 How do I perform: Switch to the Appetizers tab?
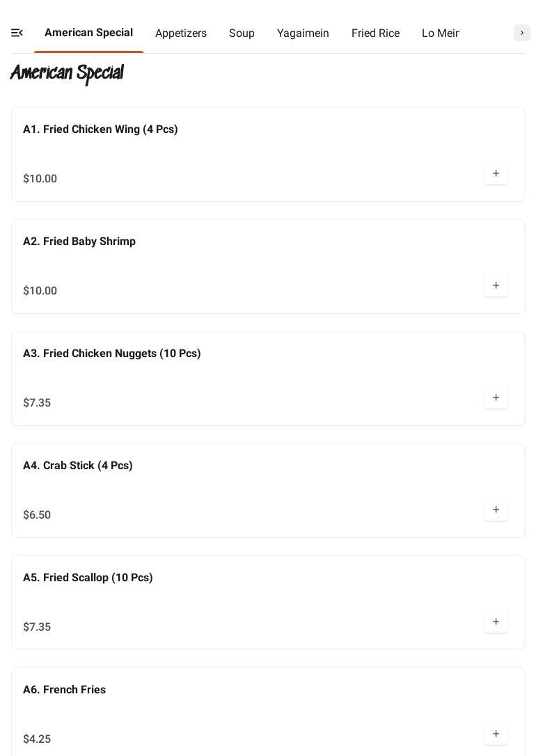pyautogui.click(x=181, y=33)
